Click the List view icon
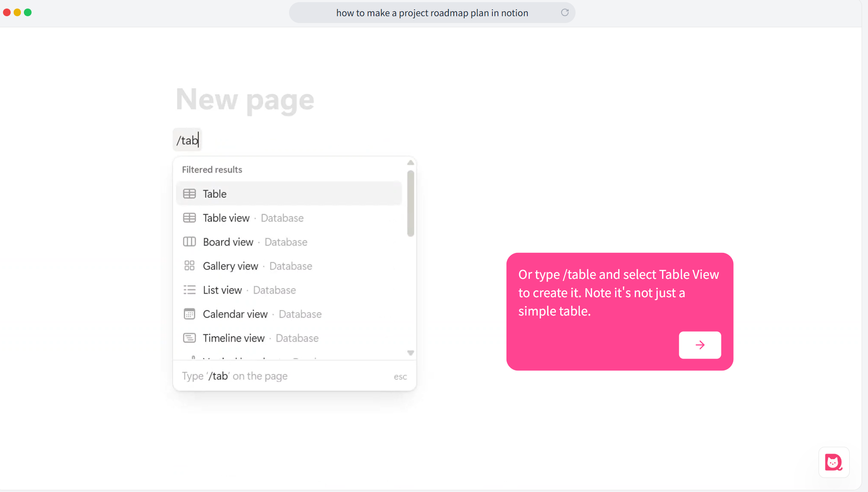The width and height of the screenshot is (868, 492). [x=189, y=290]
